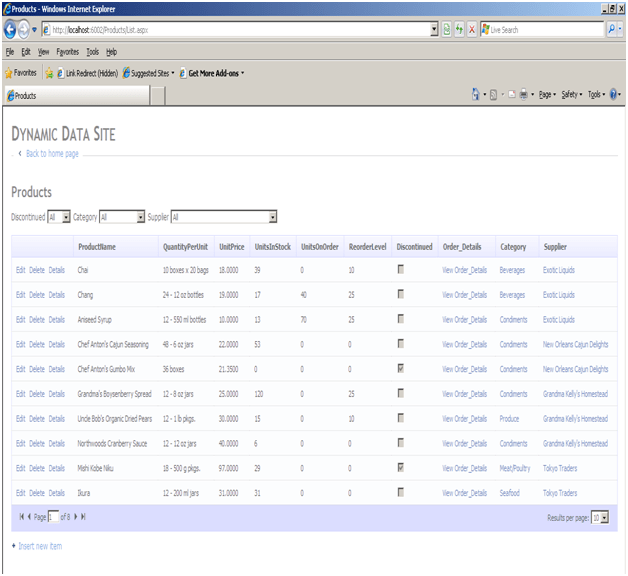Open the Tools menu in menu bar

coord(93,52)
